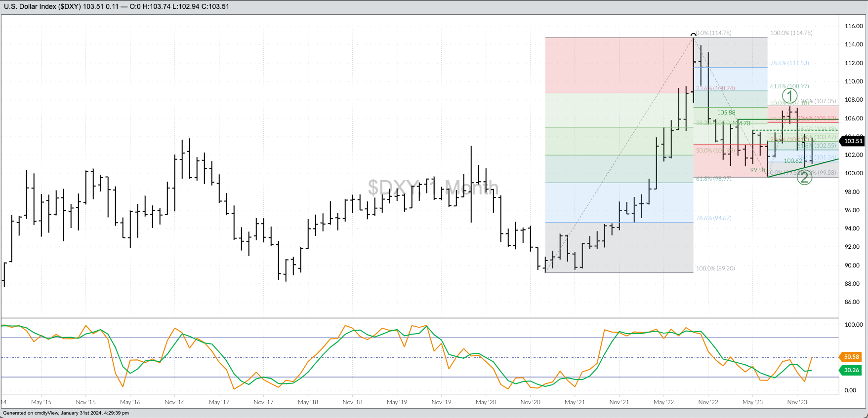
Task: Select the black 103.51 current price tag
Action: (x=853, y=141)
